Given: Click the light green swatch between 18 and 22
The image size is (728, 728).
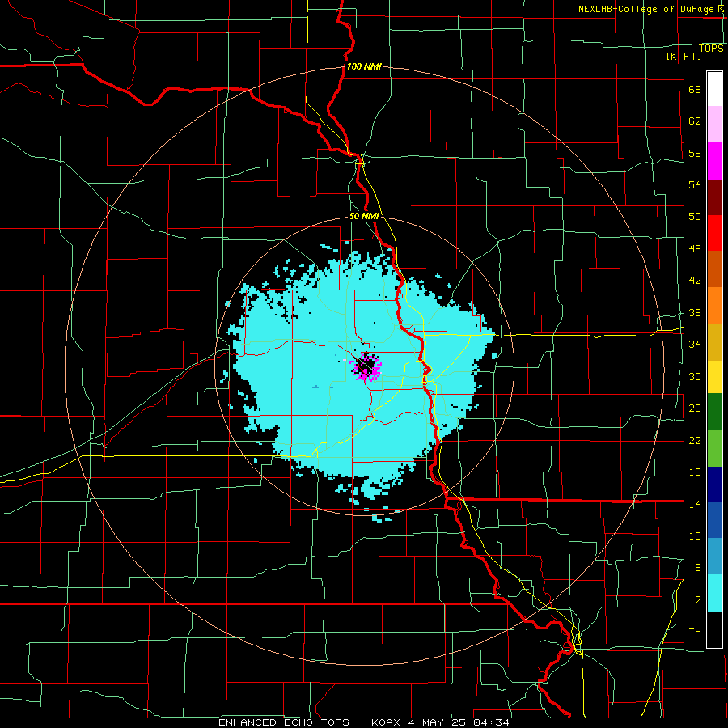Looking at the screenshot, I should click(x=714, y=448).
